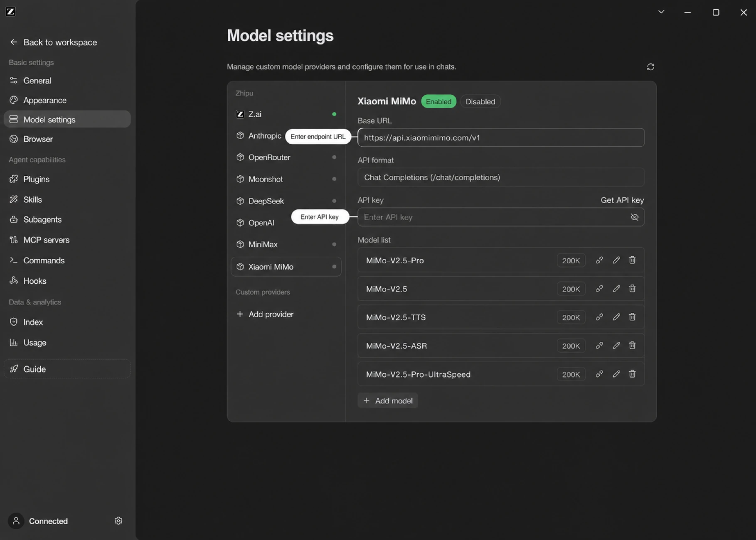The height and width of the screenshot is (540, 756).
Task: Open Index page
Action: coord(67,322)
